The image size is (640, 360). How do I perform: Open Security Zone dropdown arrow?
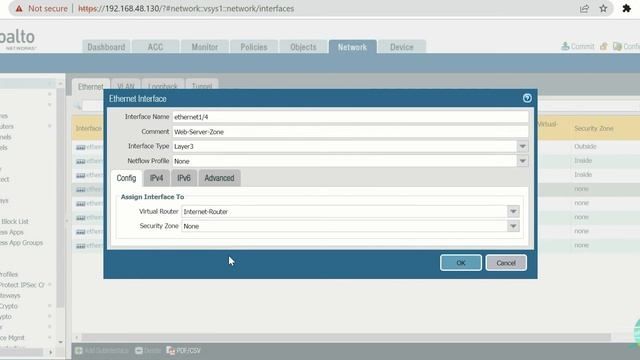513,226
